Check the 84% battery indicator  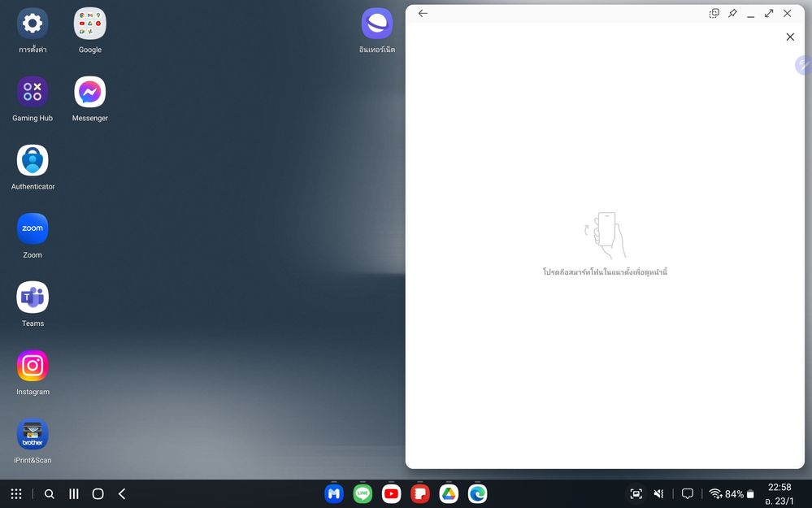(740, 494)
